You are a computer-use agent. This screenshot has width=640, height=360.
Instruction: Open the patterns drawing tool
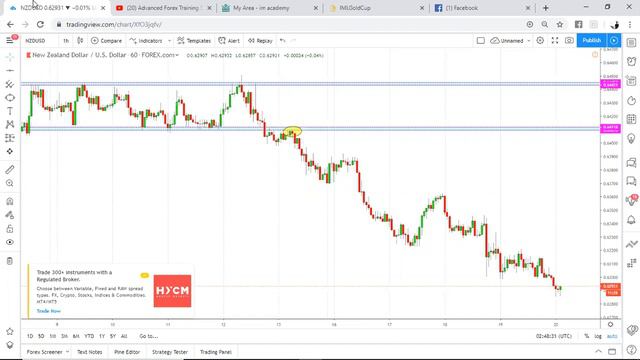point(10,124)
